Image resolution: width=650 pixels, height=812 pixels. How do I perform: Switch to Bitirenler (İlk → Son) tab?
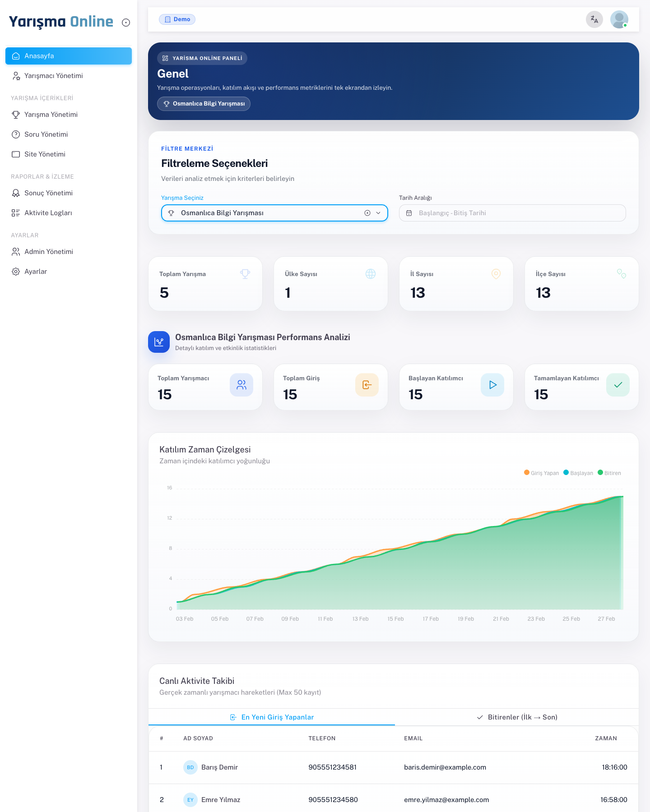coord(517,717)
